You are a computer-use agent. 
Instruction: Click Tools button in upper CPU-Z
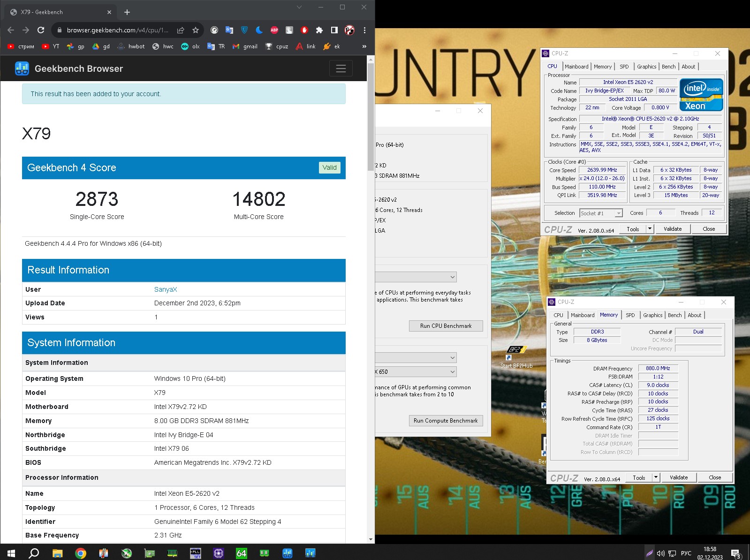633,229
